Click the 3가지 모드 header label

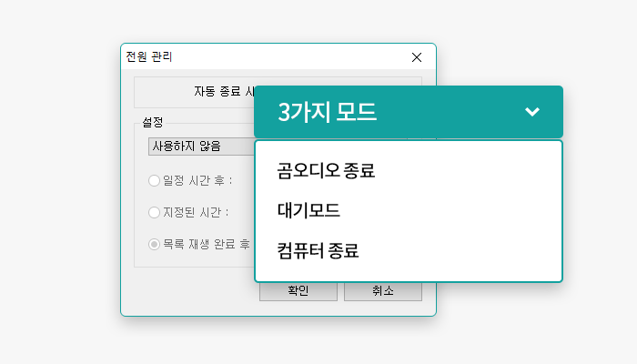tap(328, 112)
